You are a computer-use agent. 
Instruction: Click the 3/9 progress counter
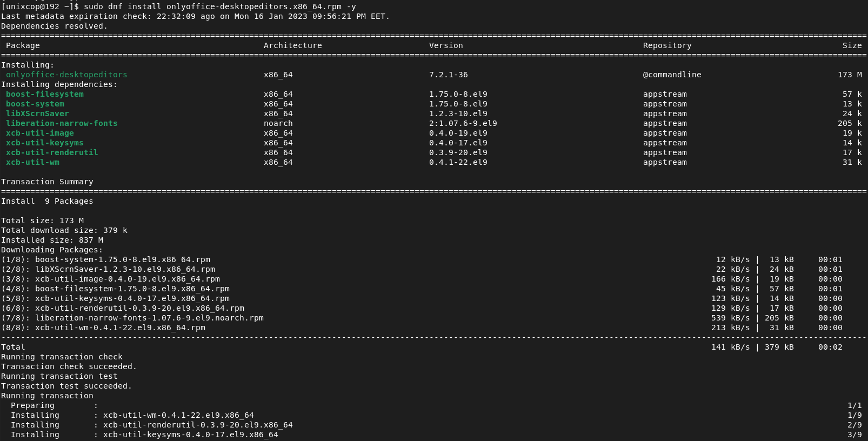(x=854, y=435)
